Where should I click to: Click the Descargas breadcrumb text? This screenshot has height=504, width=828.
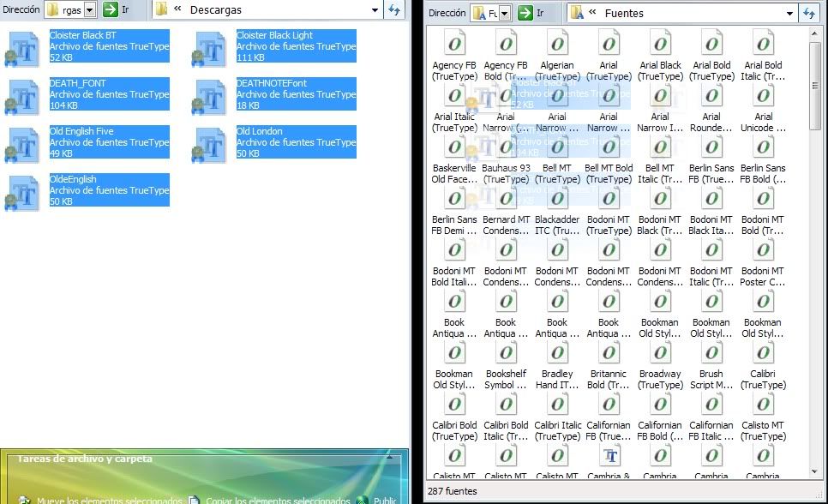[215, 10]
